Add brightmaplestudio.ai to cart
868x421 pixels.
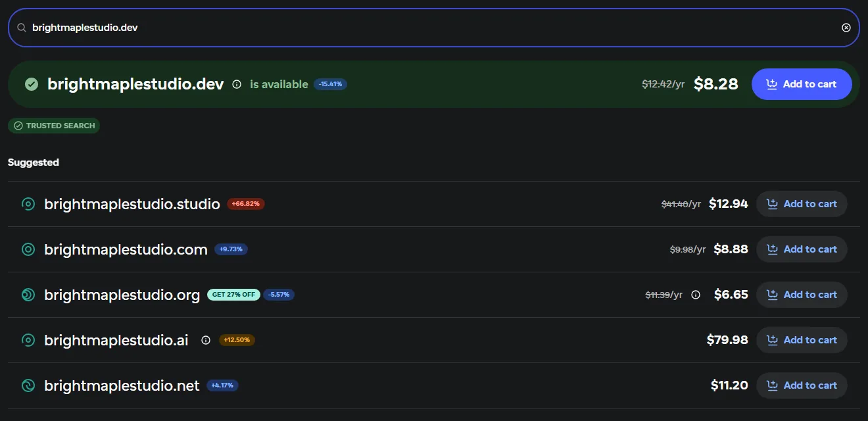point(802,340)
